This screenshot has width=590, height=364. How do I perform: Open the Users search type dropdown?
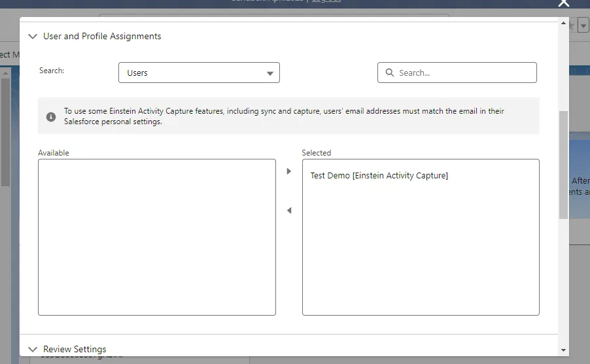click(198, 73)
